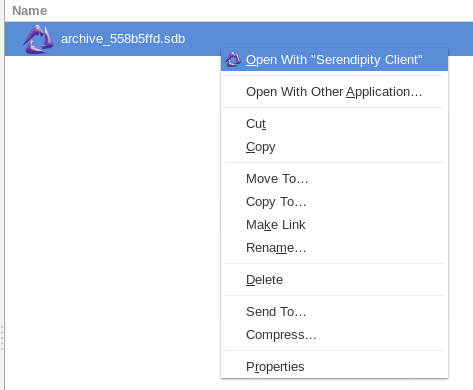Click the Serendipity Client icon in context menu

click(x=233, y=60)
